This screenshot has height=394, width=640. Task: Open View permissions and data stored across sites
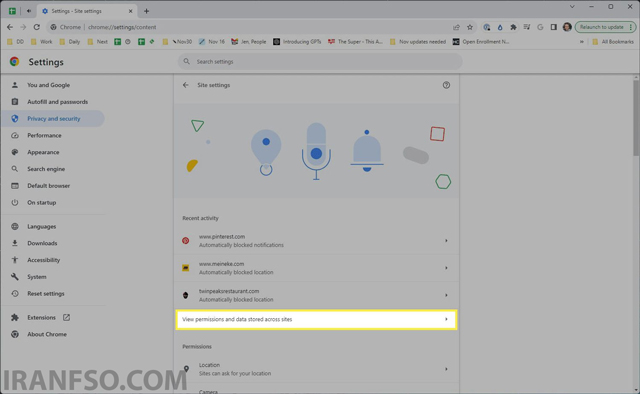[x=316, y=319]
